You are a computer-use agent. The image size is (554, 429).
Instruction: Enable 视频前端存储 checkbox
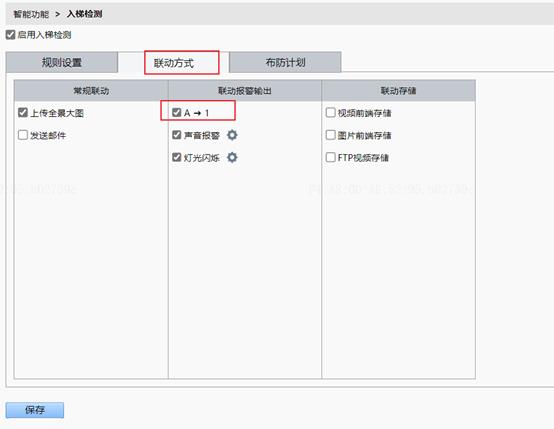pos(330,113)
